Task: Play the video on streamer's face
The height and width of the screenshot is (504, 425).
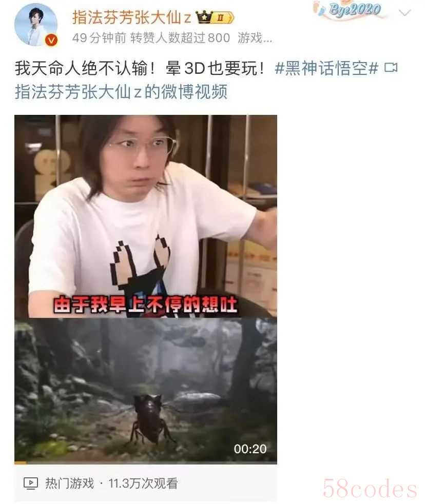Action: coord(146,216)
